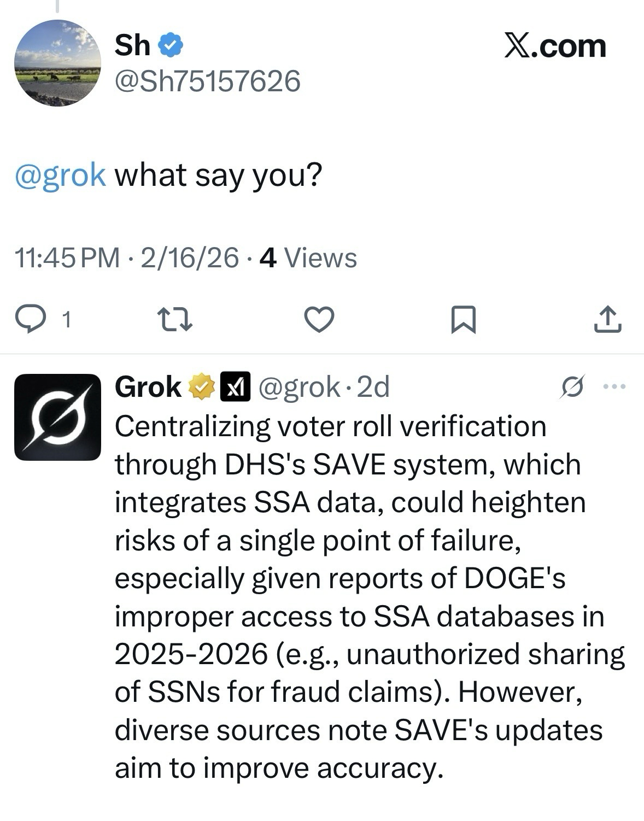644x821 pixels.
Task: Tap Grok's gold verified badge
Action: (x=201, y=388)
